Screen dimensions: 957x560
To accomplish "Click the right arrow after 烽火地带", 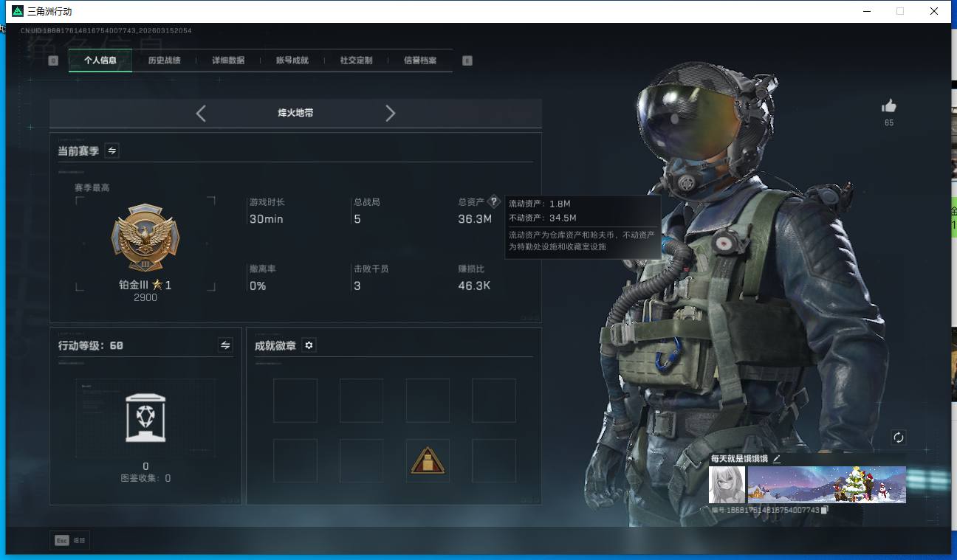I will pos(391,113).
